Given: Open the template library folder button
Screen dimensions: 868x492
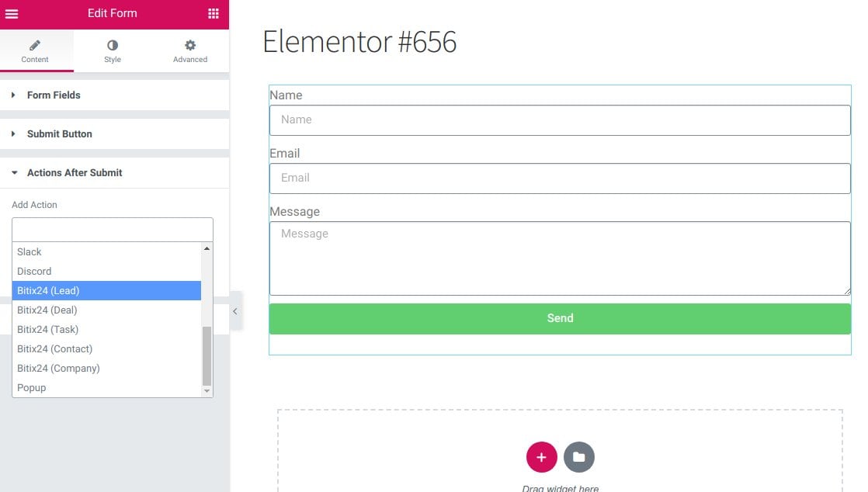Looking at the screenshot, I should 579,457.
